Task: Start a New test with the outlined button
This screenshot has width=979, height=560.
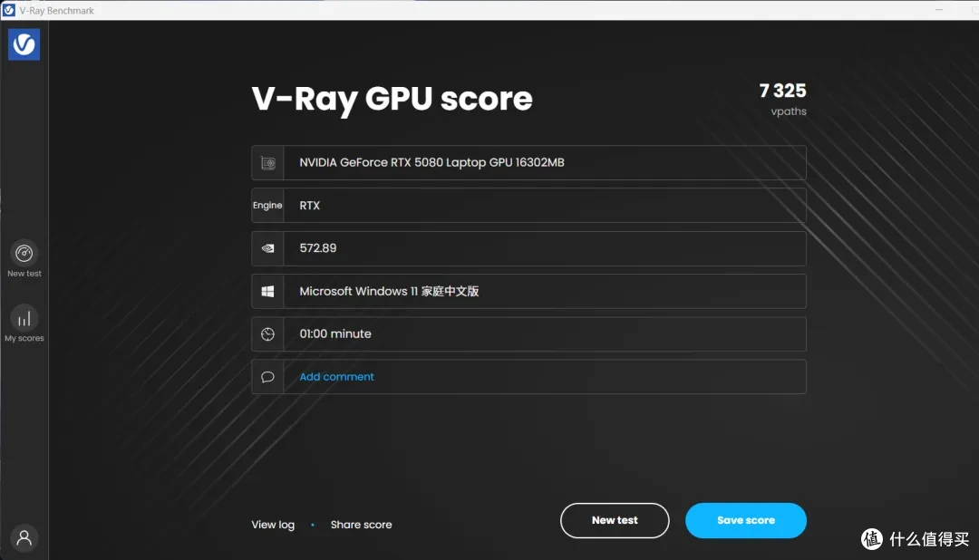Action: [x=615, y=520]
